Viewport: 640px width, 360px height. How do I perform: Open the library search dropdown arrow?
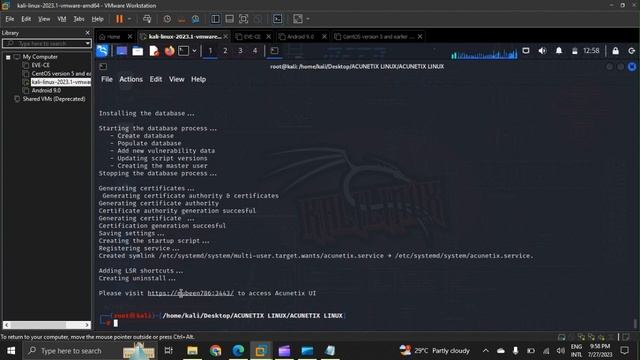pyautogui.click(x=87, y=43)
